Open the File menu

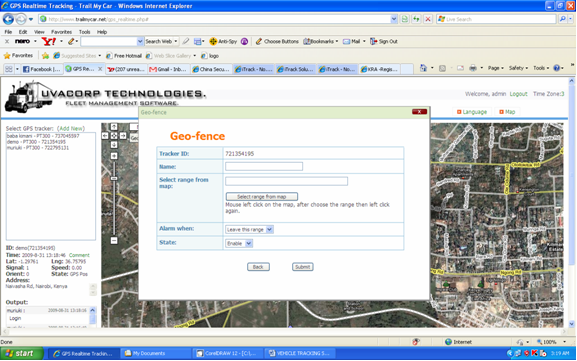[8, 32]
